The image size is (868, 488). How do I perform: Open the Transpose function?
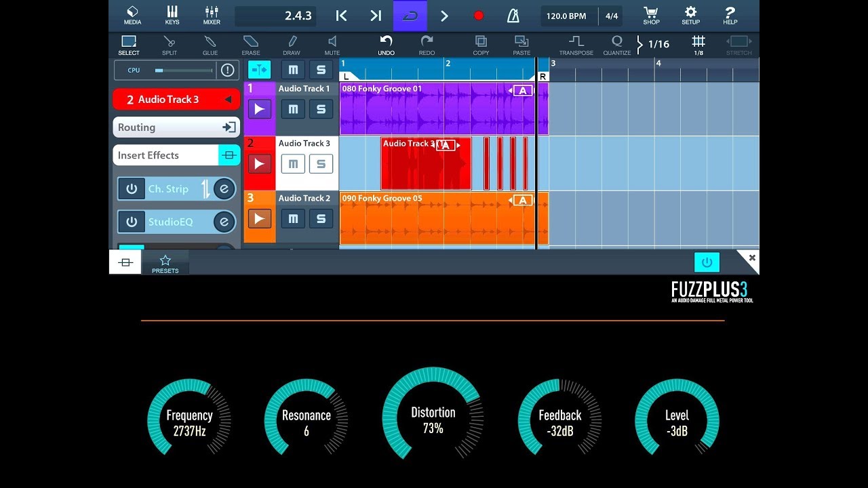click(x=576, y=45)
